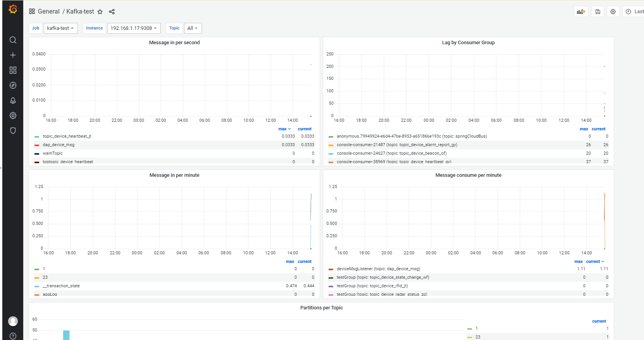Screen dimensions: 644x340
Task: Open the Help question mark icon
Action: [x=13, y=336]
